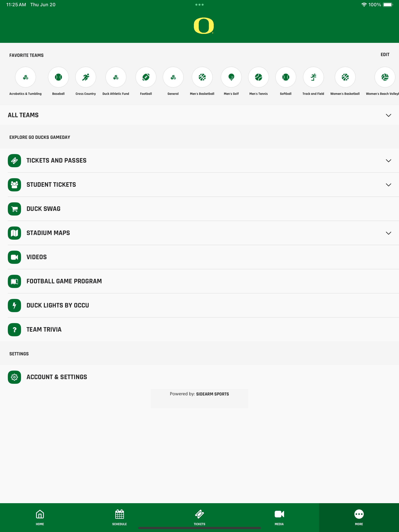Select the More tab
This screenshot has height=532, width=399.
click(359, 517)
